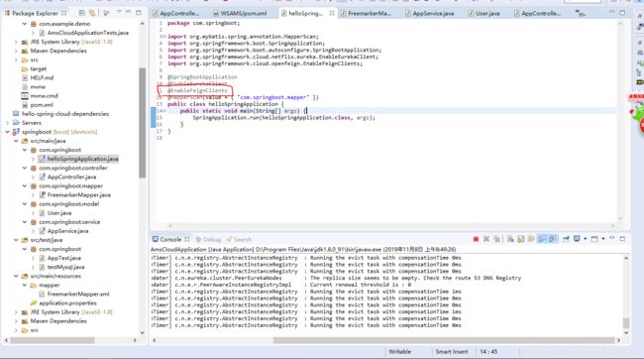Toggle Scroll Lock in Console toolbar
644x359 pixels.
point(521,239)
